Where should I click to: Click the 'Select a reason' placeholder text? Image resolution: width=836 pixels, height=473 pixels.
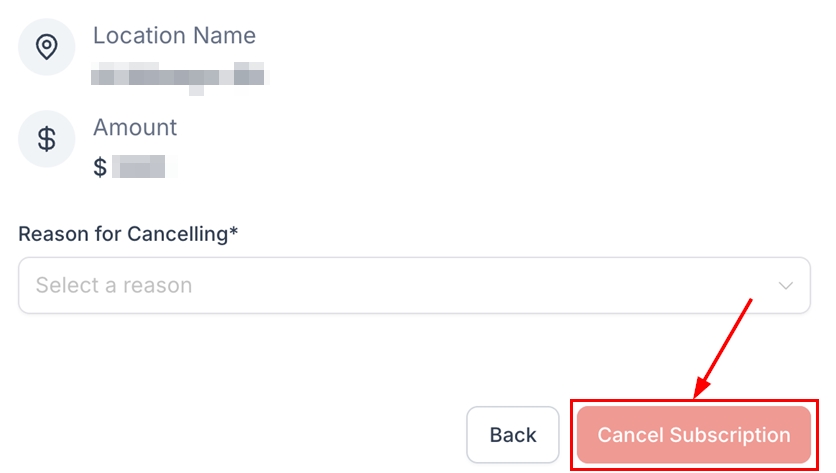114,286
